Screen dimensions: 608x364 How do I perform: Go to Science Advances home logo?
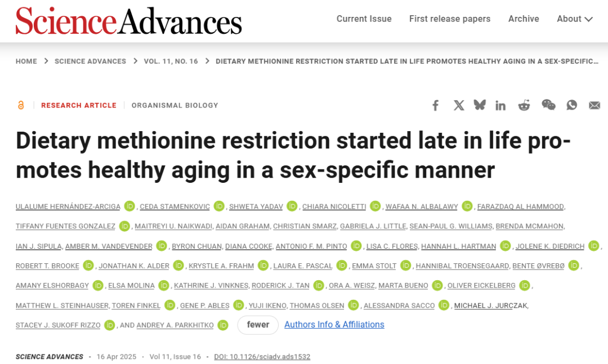click(129, 21)
